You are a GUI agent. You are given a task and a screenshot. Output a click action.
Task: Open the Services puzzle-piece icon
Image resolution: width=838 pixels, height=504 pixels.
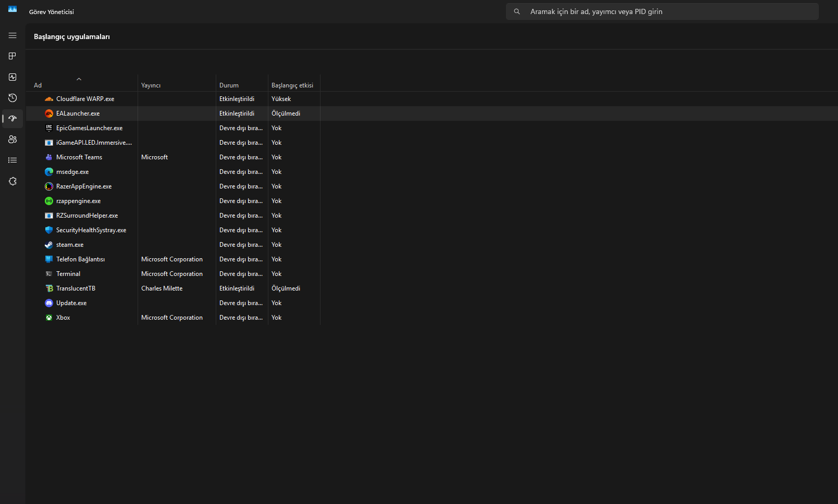tap(13, 181)
